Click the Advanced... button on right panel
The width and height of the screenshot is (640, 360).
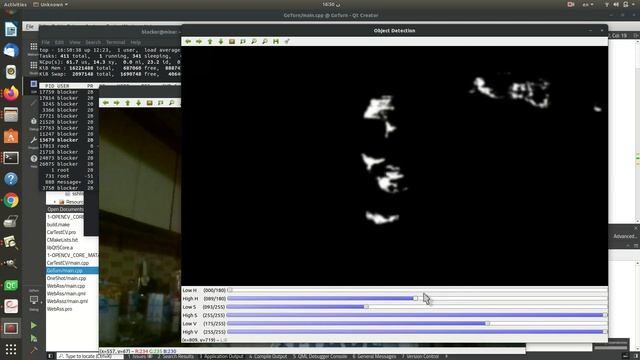tap(624, 236)
